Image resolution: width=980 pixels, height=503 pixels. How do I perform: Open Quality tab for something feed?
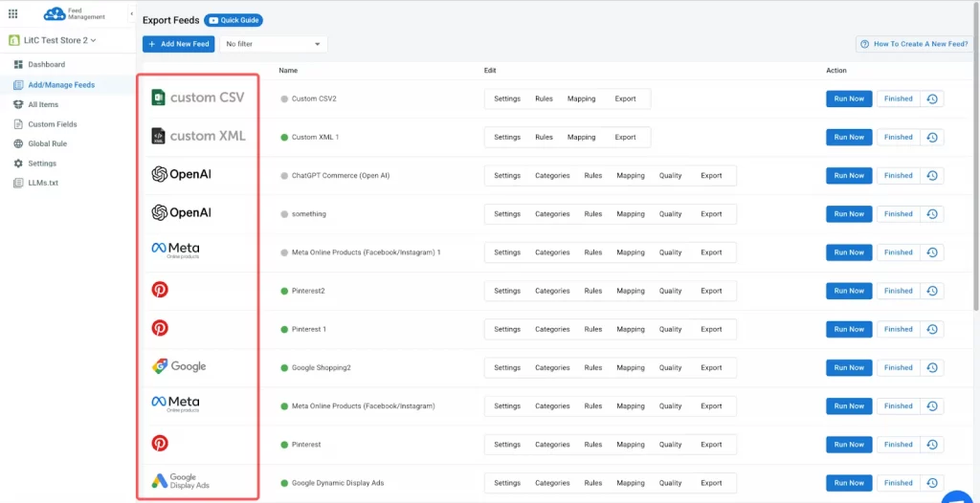tap(670, 214)
